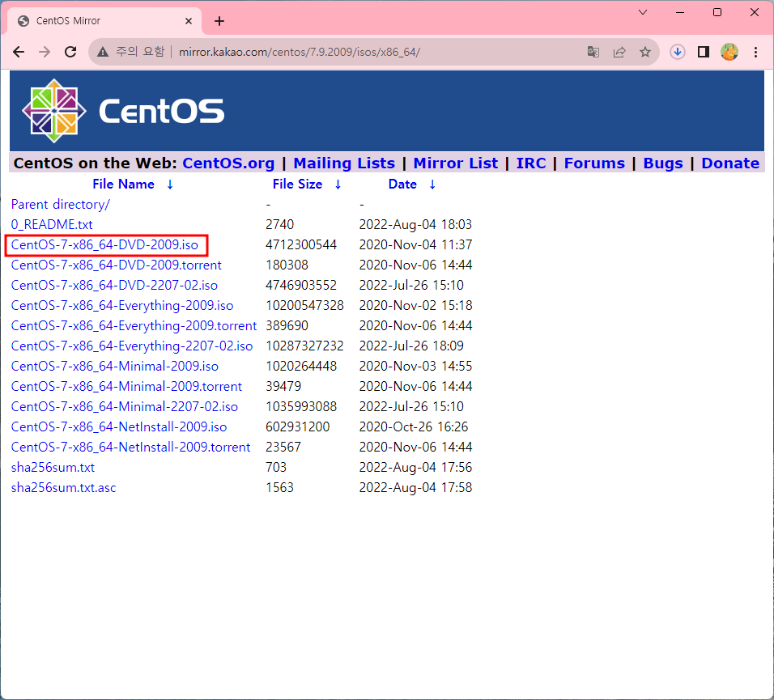Toggle the browser side panel icon
774x700 pixels.
(704, 52)
